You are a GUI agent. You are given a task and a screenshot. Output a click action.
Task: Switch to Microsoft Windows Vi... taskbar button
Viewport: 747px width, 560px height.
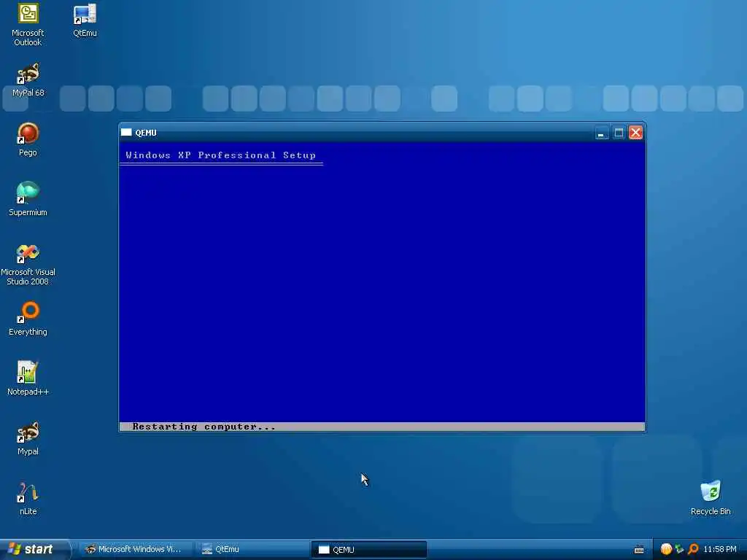(135, 550)
